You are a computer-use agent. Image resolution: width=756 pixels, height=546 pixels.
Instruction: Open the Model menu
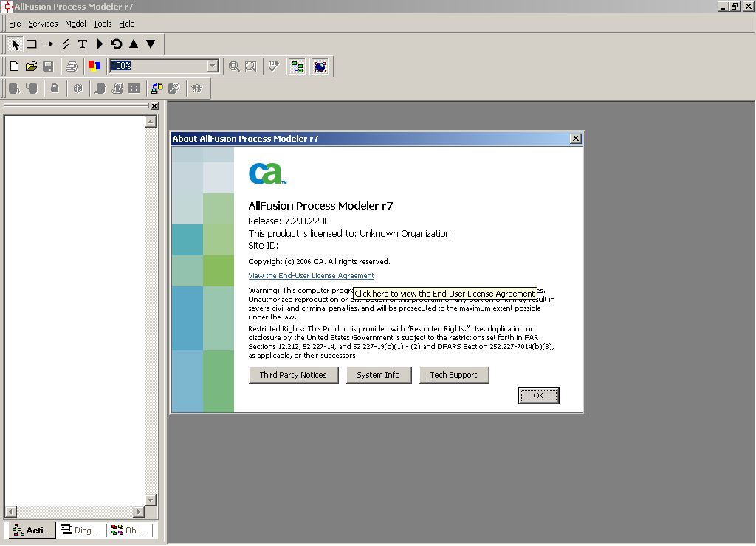pyautogui.click(x=75, y=24)
